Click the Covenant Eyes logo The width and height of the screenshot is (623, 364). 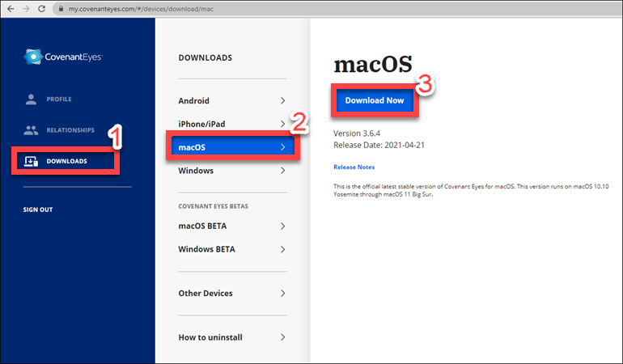[x=63, y=57]
